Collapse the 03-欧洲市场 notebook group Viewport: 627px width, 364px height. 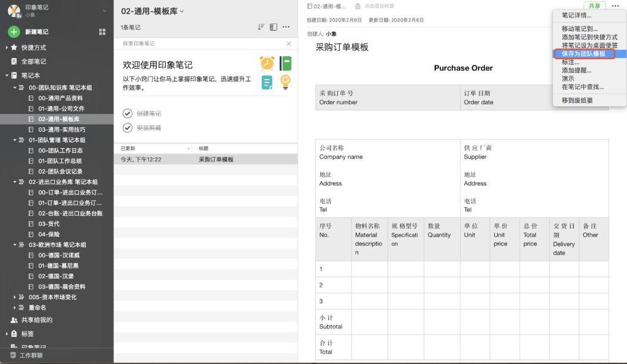(15, 245)
